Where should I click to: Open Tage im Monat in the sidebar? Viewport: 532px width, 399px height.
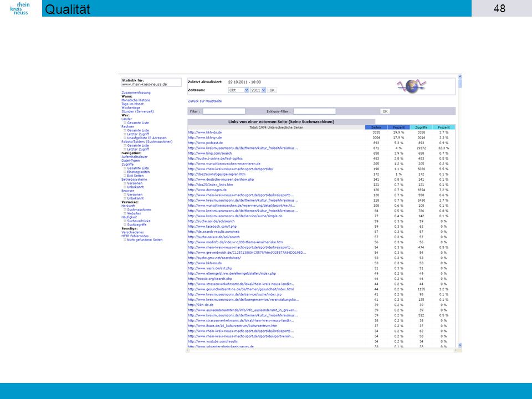click(x=132, y=104)
